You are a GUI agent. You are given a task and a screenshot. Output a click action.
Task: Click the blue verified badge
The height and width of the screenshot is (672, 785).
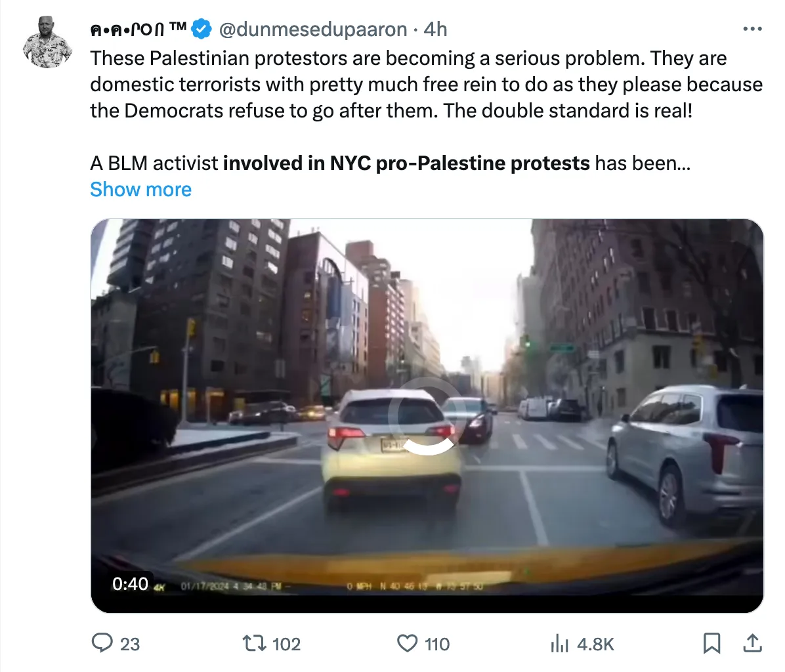(202, 30)
